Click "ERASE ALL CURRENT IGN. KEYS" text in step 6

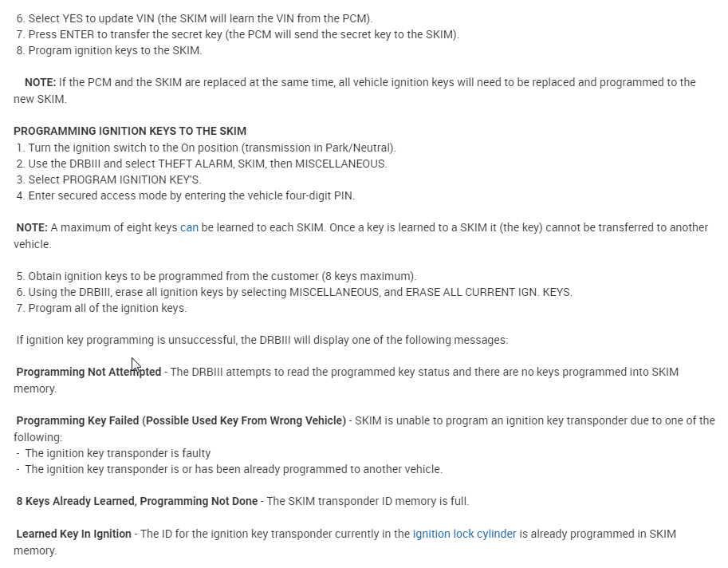488,292
